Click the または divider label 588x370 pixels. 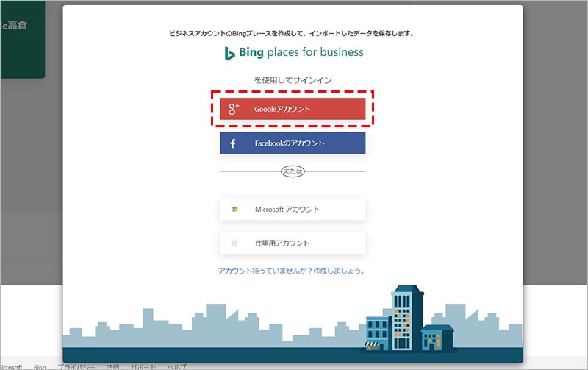[x=293, y=171]
